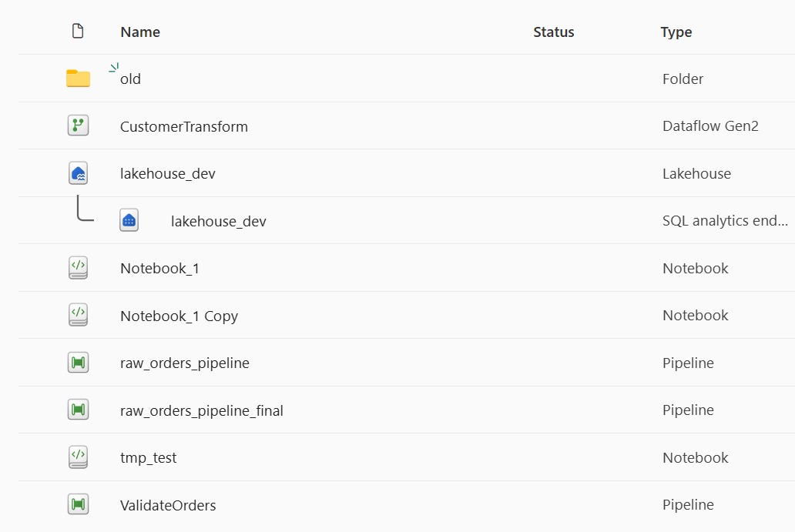Click the CustomerTransform dataflow icon
The width and height of the screenshot is (795, 532).
78,126
